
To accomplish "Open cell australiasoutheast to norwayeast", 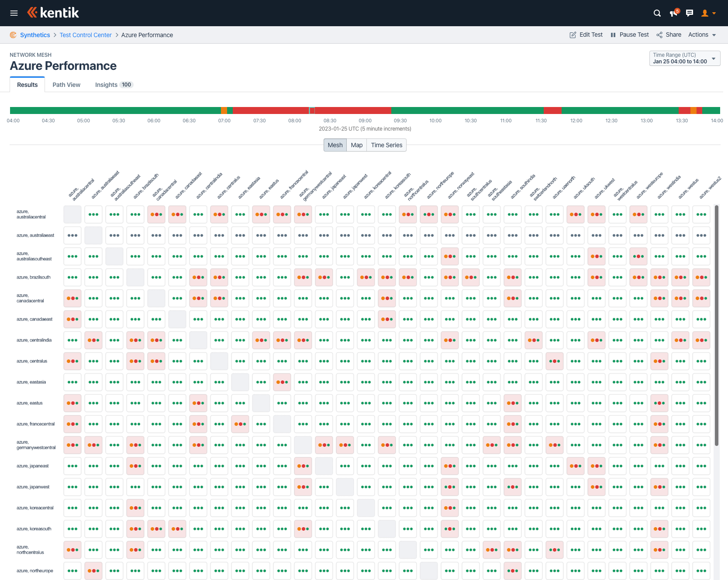I will (x=450, y=256).
